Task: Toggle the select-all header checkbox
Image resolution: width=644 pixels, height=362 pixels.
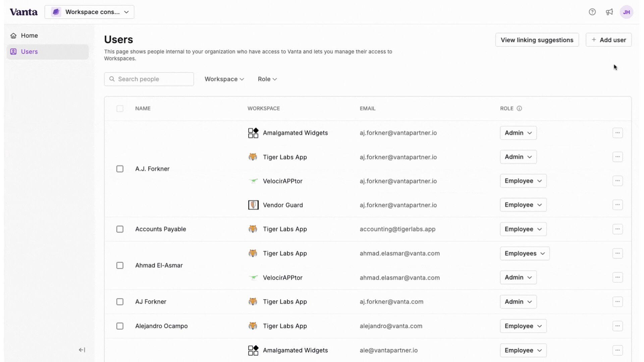Action: pos(120,109)
